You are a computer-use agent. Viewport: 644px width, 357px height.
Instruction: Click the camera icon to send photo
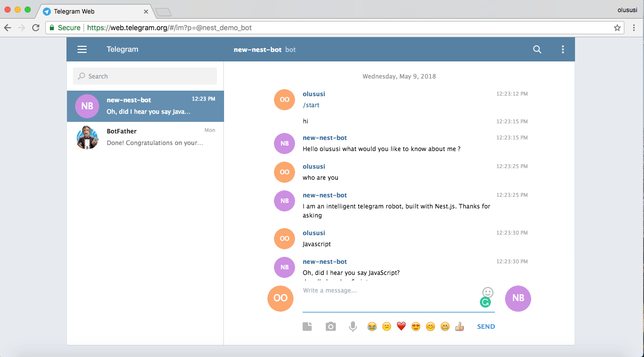coord(330,326)
